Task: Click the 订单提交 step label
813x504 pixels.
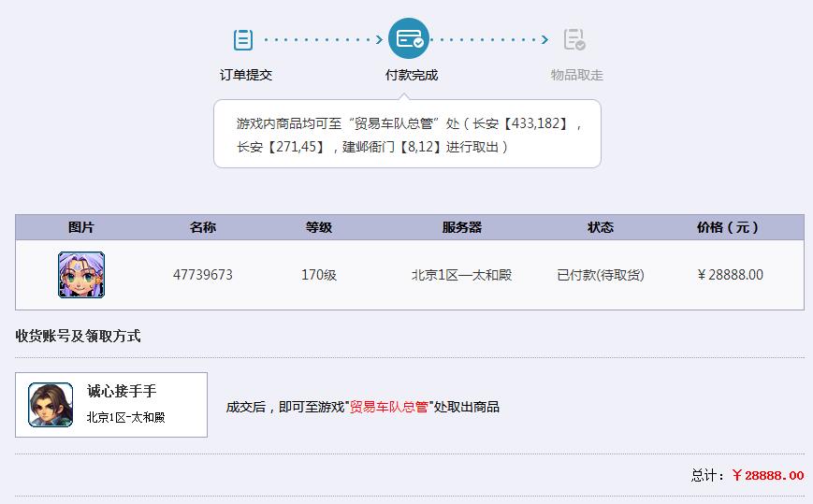Action: (x=246, y=75)
